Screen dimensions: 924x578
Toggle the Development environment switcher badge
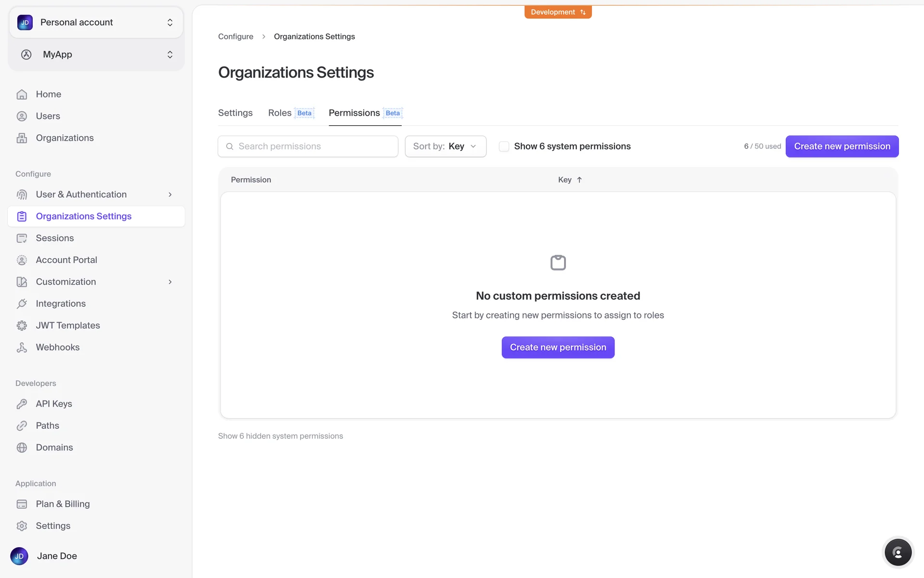pos(558,12)
